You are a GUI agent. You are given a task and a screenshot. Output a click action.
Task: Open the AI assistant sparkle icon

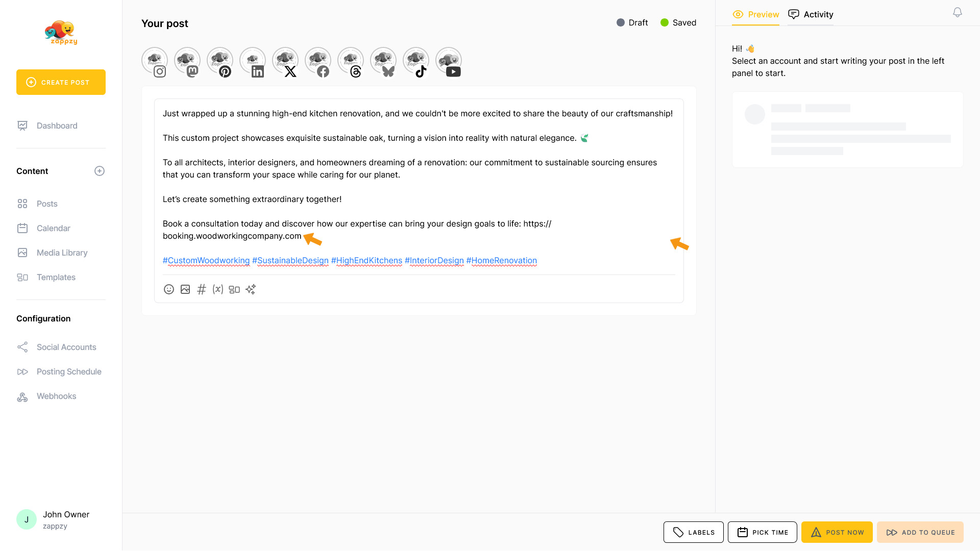(x=251, y=289)
